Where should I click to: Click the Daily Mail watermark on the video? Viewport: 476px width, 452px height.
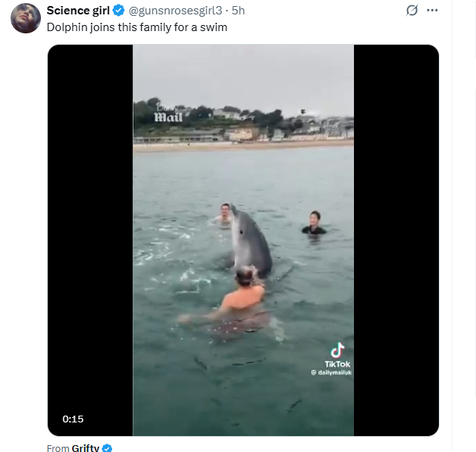pyautogui.click(x=168, y=113)
